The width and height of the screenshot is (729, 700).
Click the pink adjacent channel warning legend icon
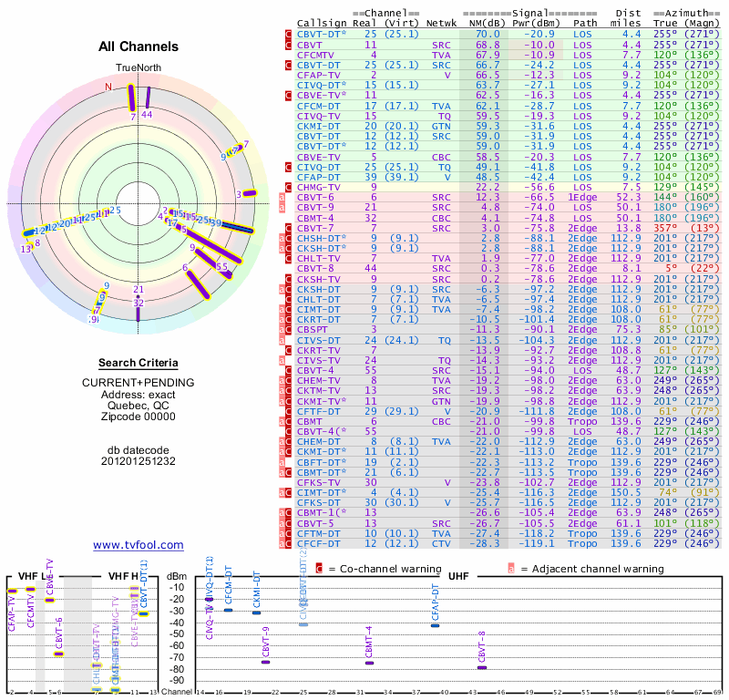coord(511,568)
